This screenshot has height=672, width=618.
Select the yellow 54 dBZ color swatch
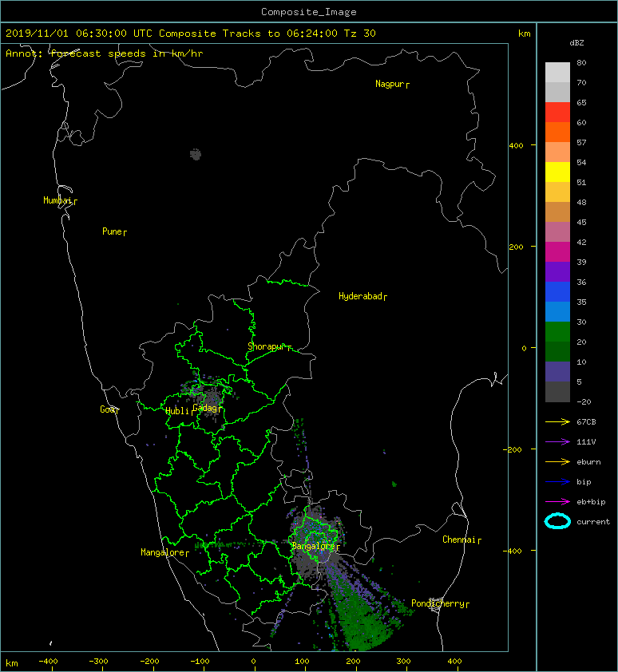coord(557,172)
